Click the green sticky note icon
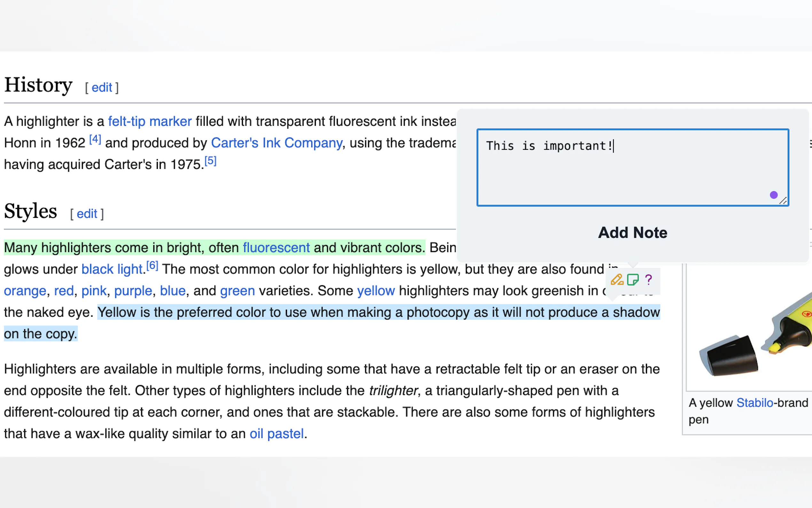Image resolution: width=812 pixels, height=508 pixels. click(633, 280)
